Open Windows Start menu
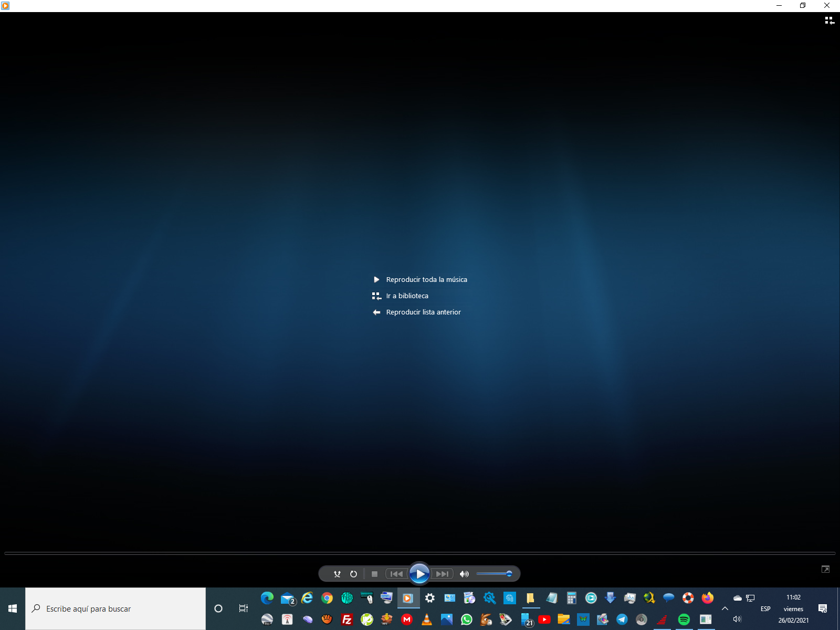Image resolution: width=840 pixels, height=630 pixels. (x=13, y=608)
